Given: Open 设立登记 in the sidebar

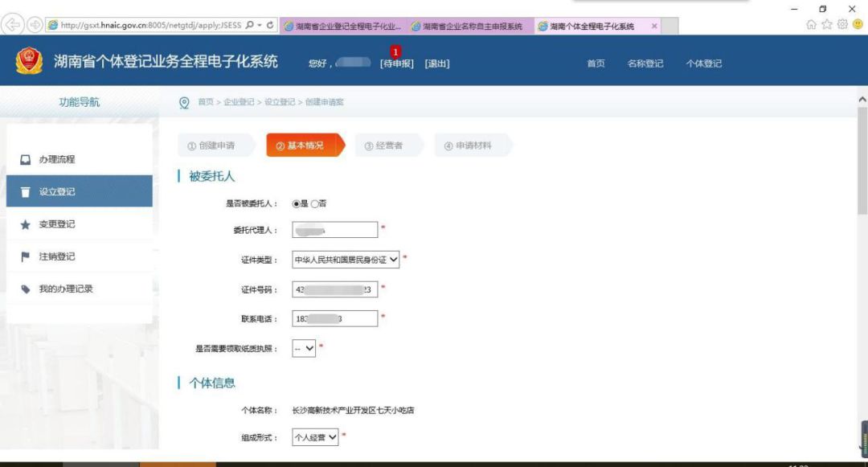Looking at the screenshot, I should [79, 191].
